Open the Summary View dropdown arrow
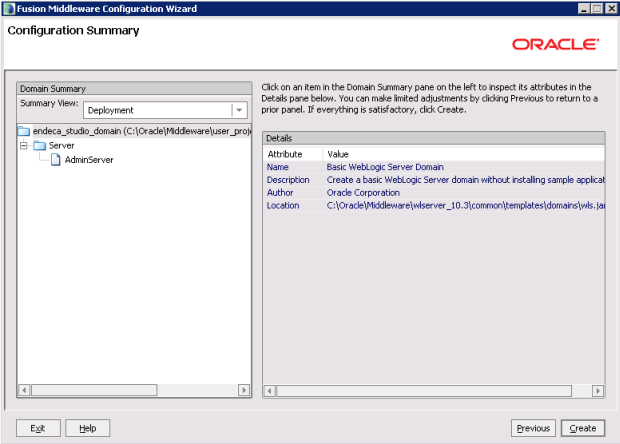620x444 pixels. [239, 110]
